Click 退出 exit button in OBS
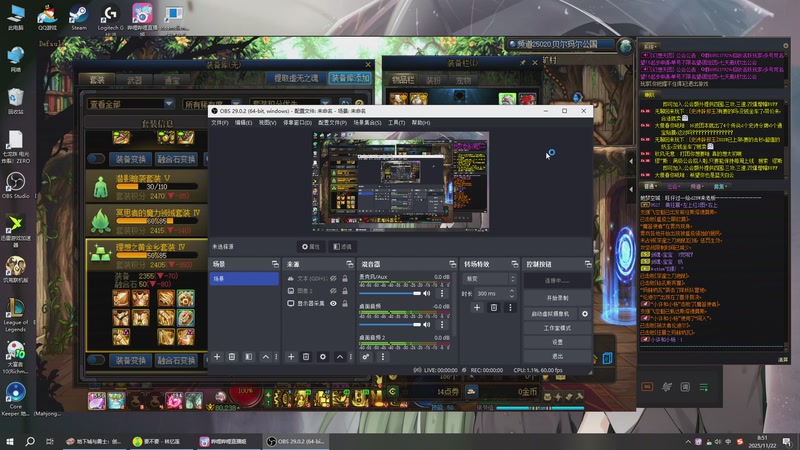 pos(557,356)
